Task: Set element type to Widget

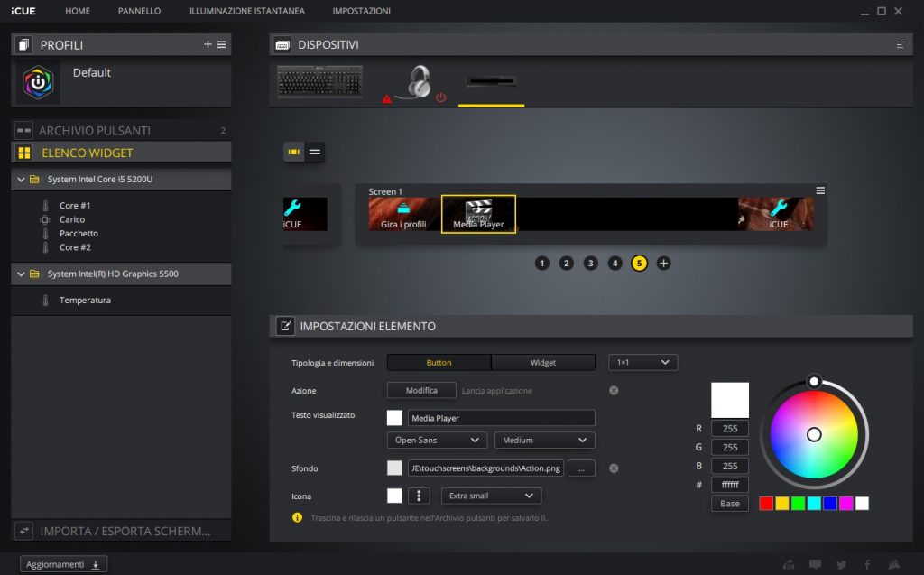Action: click(542, 363)
